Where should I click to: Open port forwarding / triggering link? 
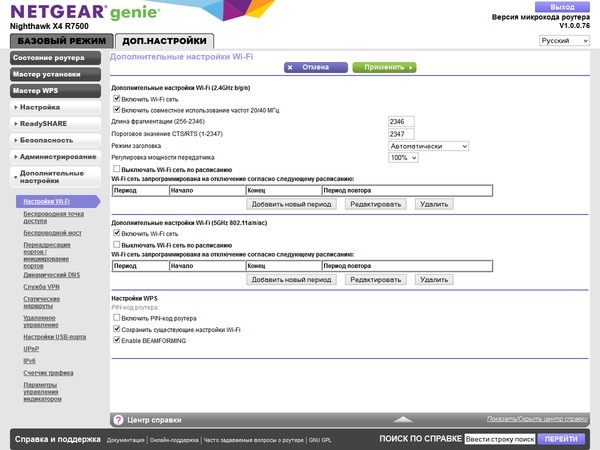(x=46, y=255)
